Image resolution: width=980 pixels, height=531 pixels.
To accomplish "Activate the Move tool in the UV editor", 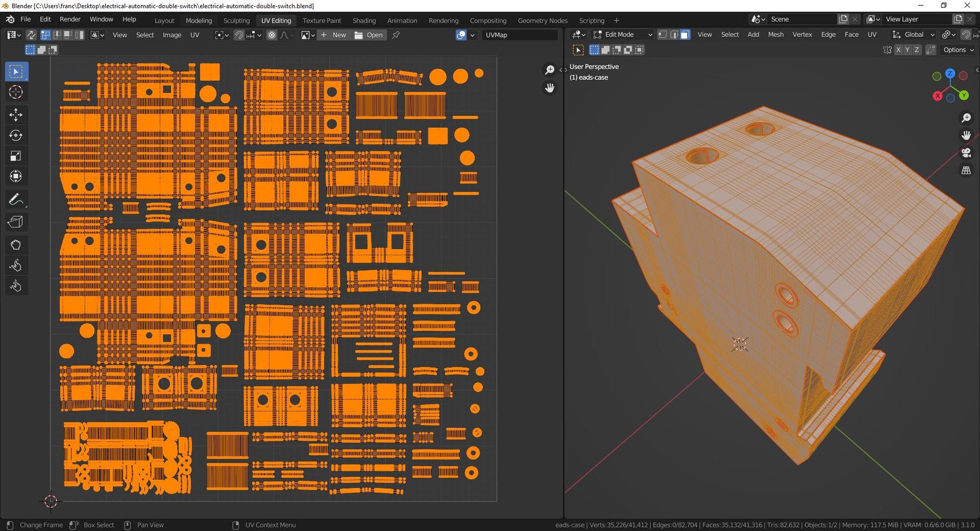I will 16,115.
